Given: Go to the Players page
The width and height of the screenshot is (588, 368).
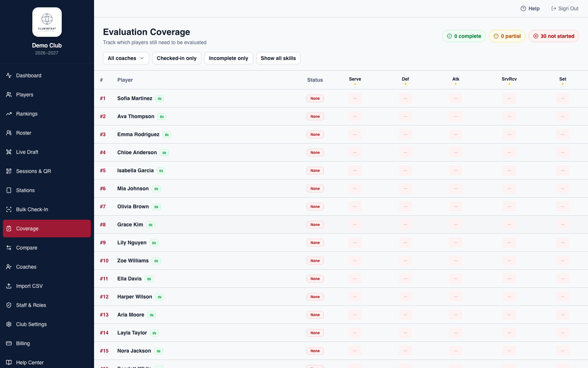Looking at the screenshot, I should coord(47,95).
